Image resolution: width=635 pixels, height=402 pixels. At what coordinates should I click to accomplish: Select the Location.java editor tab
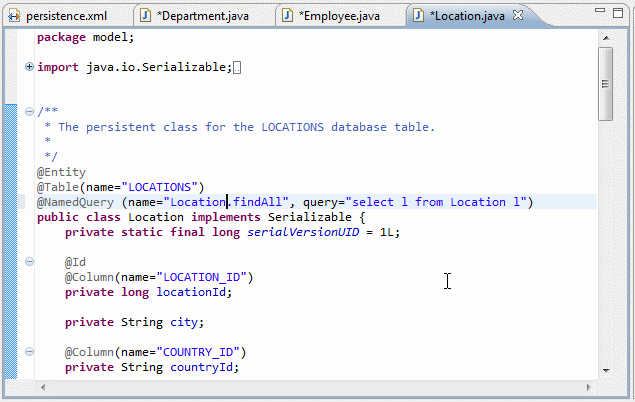[x=467, y=16]
